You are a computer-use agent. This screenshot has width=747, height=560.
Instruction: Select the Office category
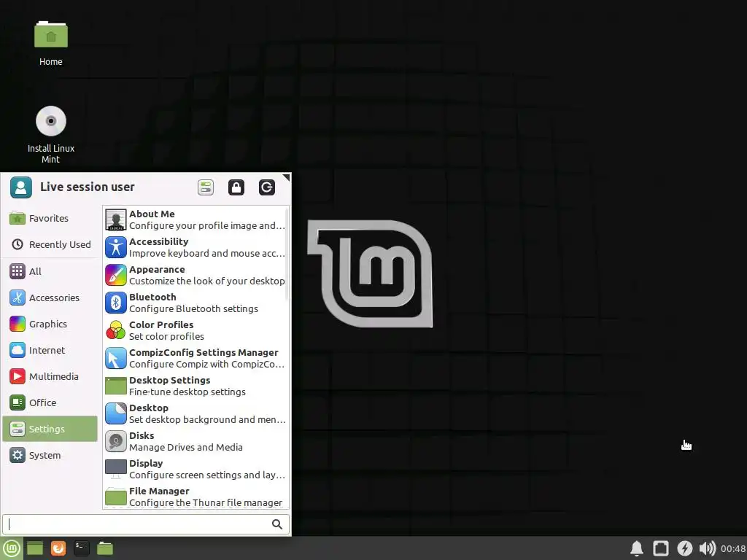pyautogui.click(x=50, y=402)
